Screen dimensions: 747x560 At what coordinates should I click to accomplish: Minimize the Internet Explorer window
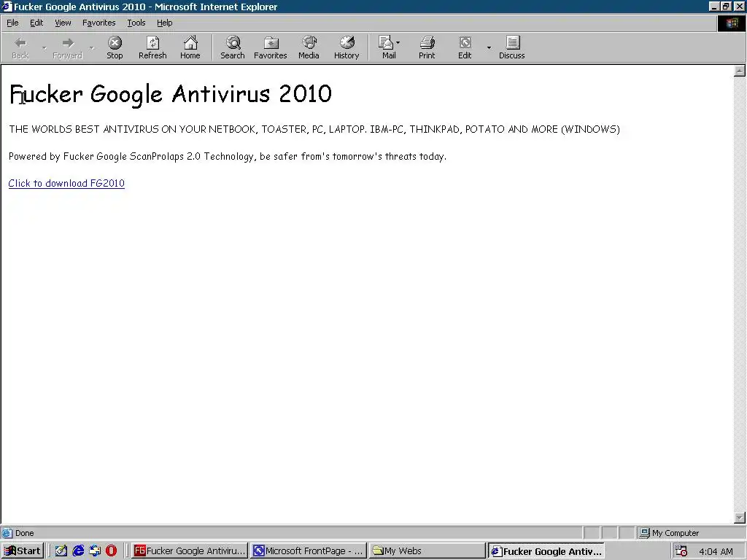(x=713, y=6)
